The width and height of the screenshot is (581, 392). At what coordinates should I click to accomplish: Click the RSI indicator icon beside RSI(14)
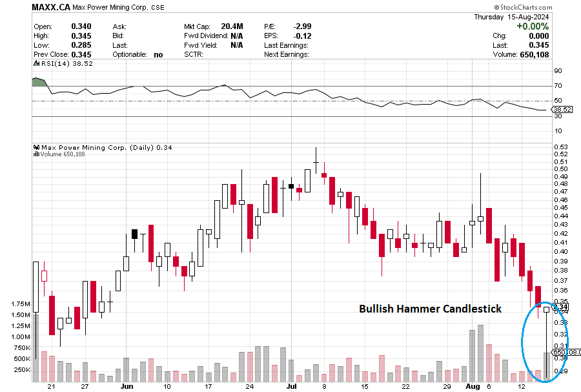pos(36,63)
